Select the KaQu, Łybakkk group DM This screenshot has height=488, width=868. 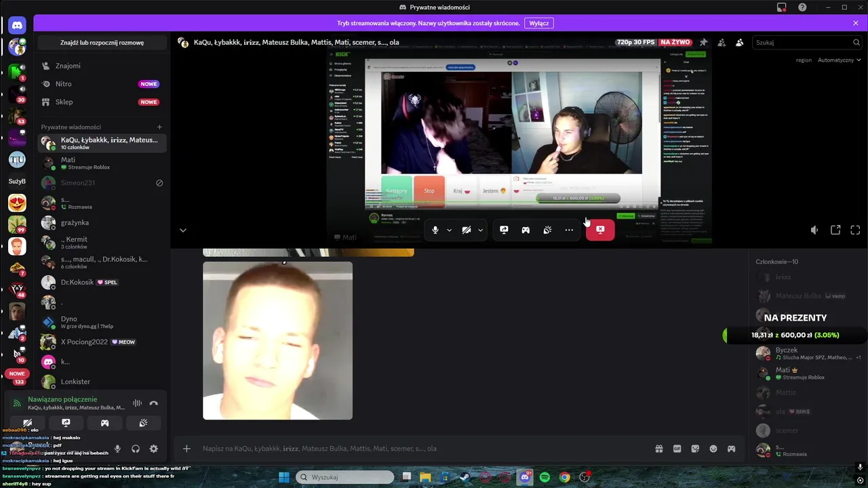click(x=102, y=143)
